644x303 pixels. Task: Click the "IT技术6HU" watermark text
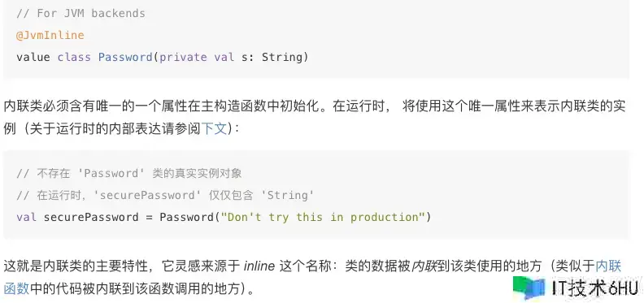(x=594, y=288)
